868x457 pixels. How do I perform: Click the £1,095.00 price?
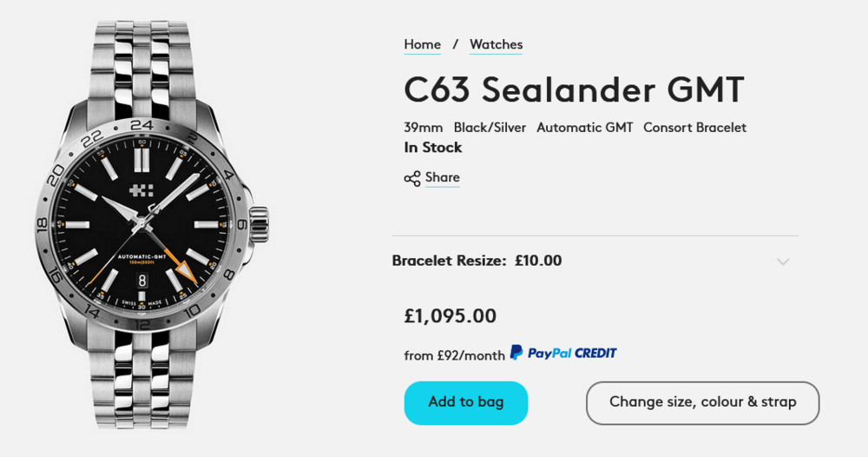(x=450, y=316)
